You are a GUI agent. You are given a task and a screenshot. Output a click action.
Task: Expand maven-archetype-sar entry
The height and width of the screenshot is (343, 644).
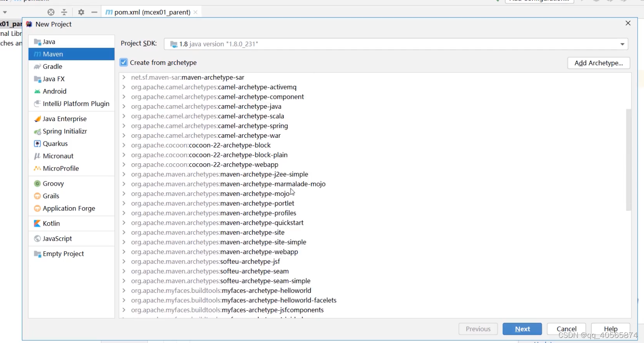coord(124,77)
